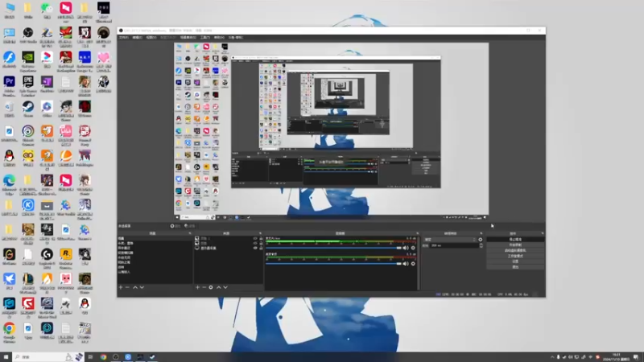Open Epic Games Launcher desktop shortcut
Image resolution: width=644 pixels, height=362 pixels.
pos(28,84)
